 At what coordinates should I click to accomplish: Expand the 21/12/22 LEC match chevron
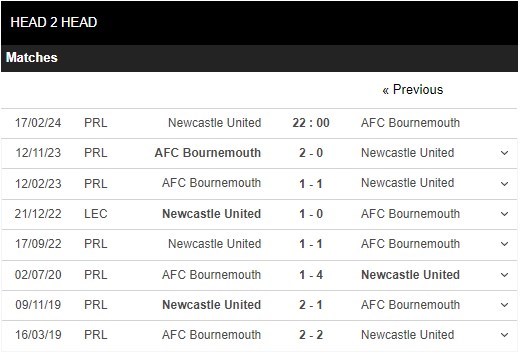[x=504, y=214]
